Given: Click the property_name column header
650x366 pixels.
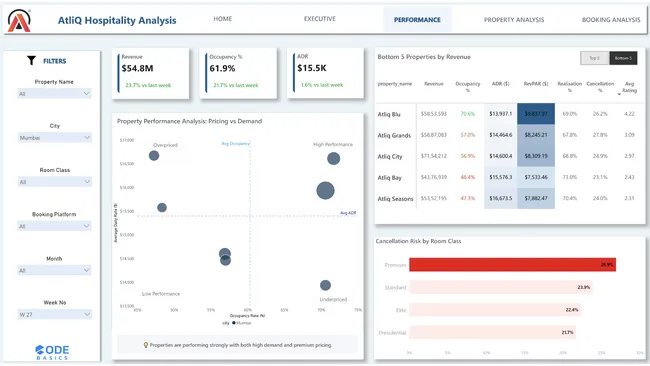Looking at the screenshot, I should 395,84.
